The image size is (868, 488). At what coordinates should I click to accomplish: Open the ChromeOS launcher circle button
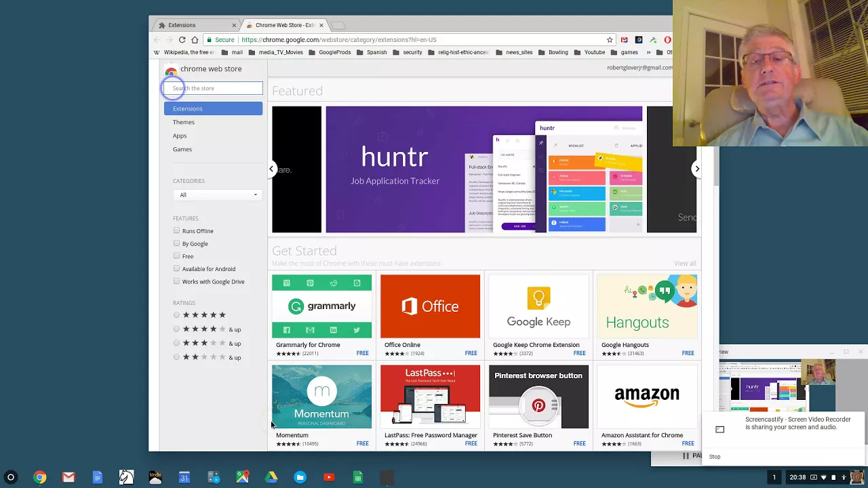[10, 477]
